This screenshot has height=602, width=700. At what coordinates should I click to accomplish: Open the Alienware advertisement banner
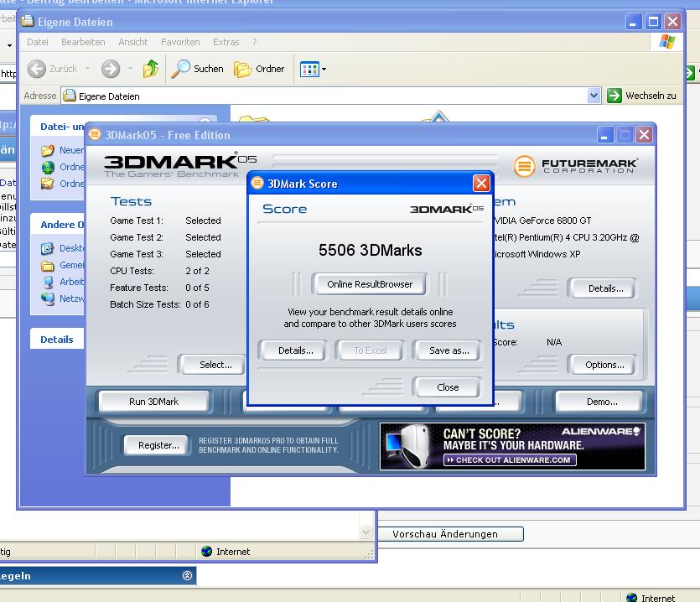512,446
